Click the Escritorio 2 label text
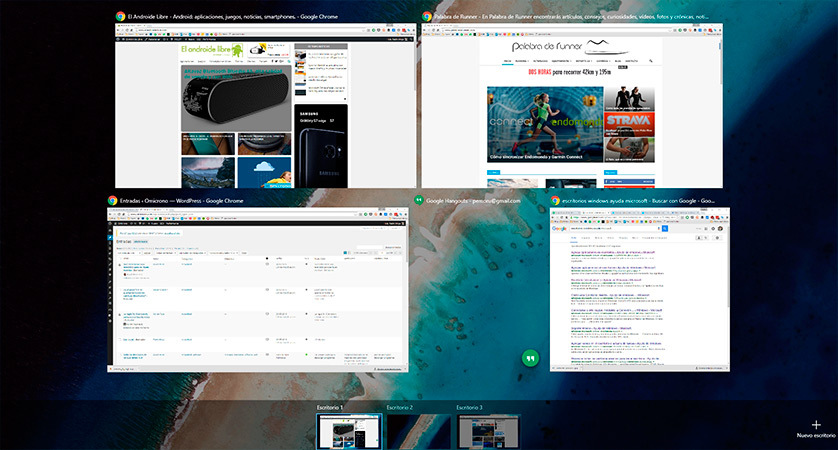Image resolution: width=838 pixels, height=450 pixels. click(399, 408)
